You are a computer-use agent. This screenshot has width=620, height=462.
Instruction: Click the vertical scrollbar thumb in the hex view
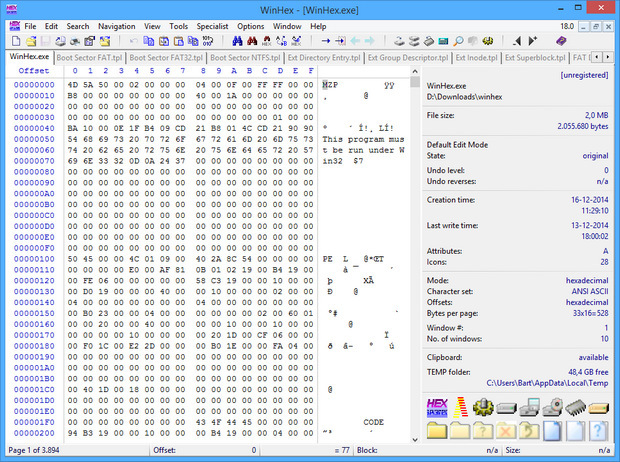(x=415, y=82)
